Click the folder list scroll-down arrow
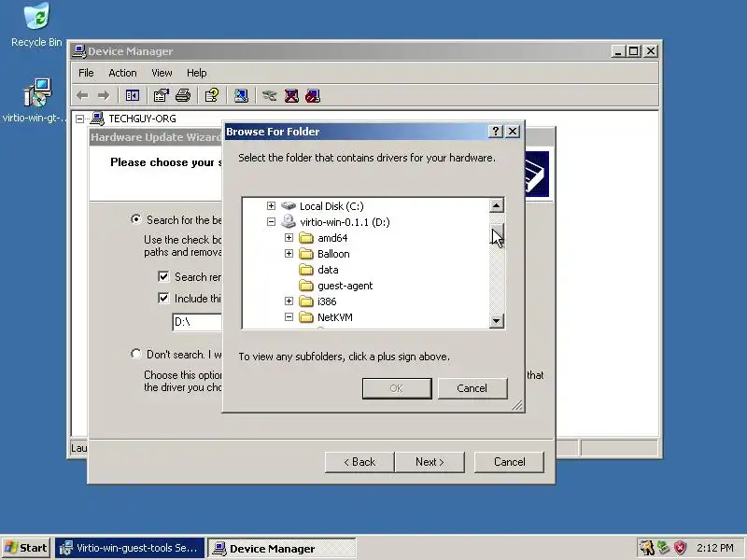The image size is (747, 560). click(497, 320)
